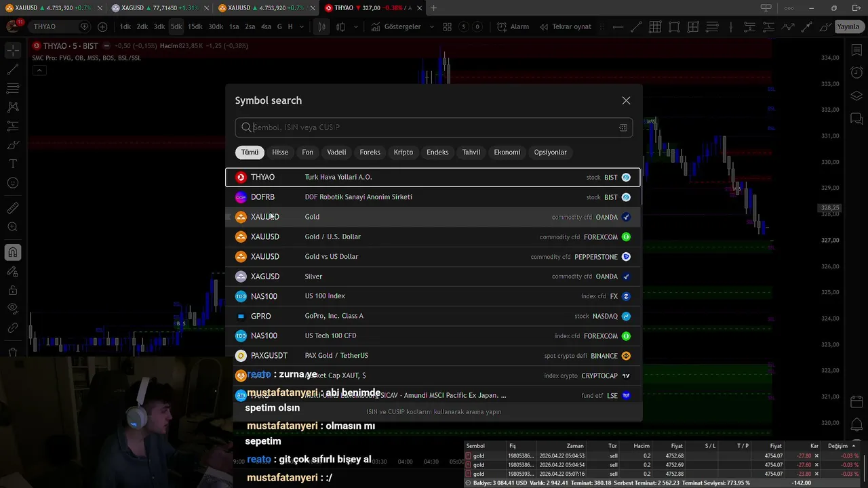Select ruler measure tool
This screenshot has height=488, width=868.
click(13, 208)
